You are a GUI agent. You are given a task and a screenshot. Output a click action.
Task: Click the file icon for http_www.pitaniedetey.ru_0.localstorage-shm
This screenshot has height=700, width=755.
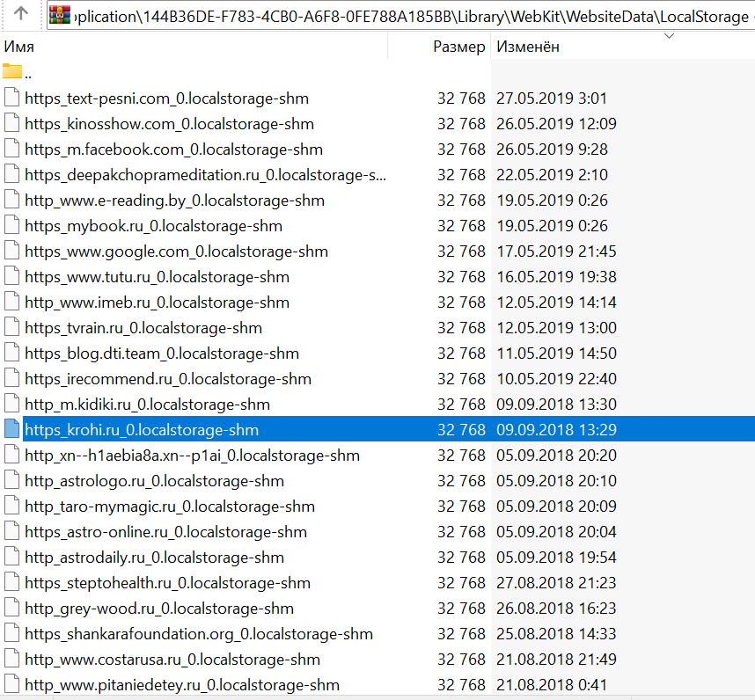pos(12,683)
